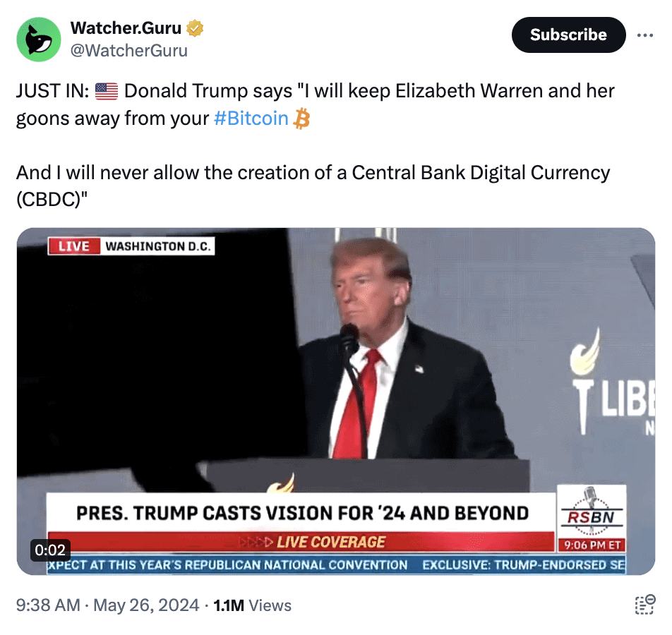Play the Trump speech video
Screen dimensions: 672x635
pos(336,401)
